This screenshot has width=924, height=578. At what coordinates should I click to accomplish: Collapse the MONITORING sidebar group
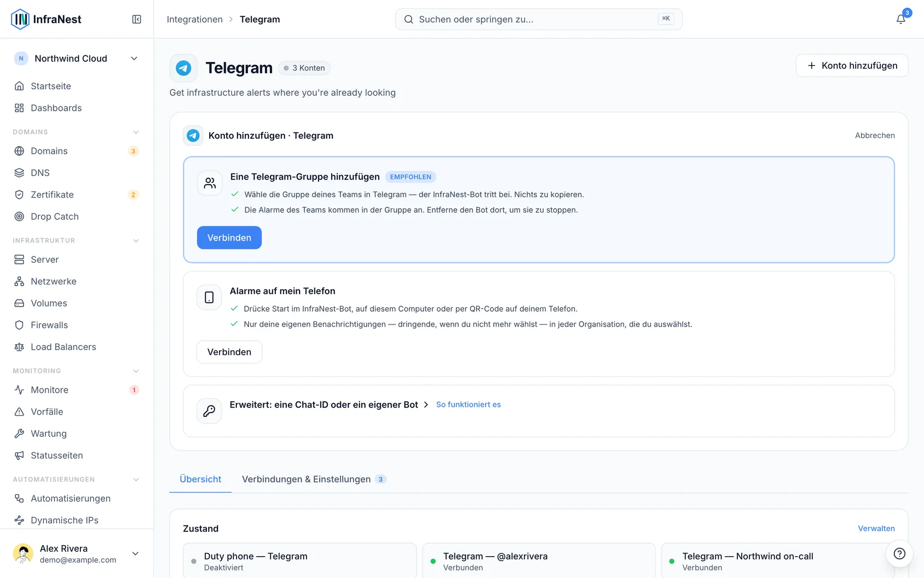pos(136,371)
